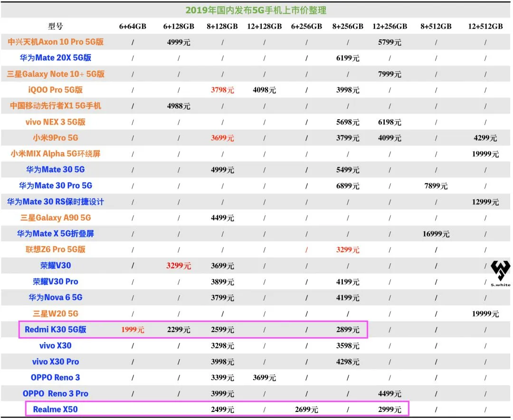Viewport: 513px width, 420px height.
Task: Click the 中兴天机Axon 10 Pro 5G版 row name
Action: pos(56,42)
